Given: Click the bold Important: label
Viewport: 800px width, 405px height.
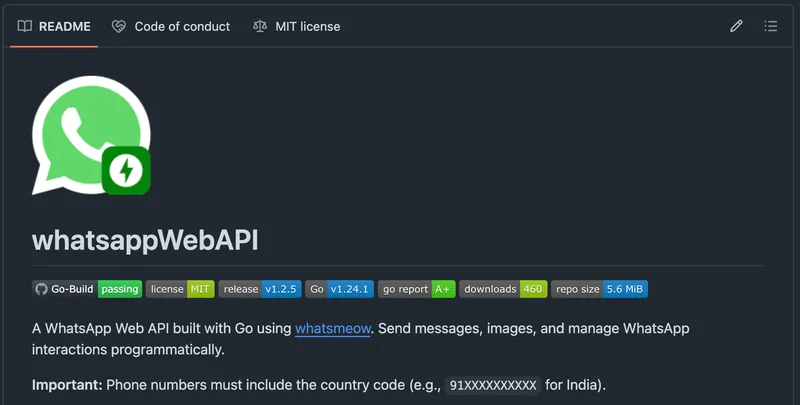Looking at the screenshot, I should coord(67,385).
